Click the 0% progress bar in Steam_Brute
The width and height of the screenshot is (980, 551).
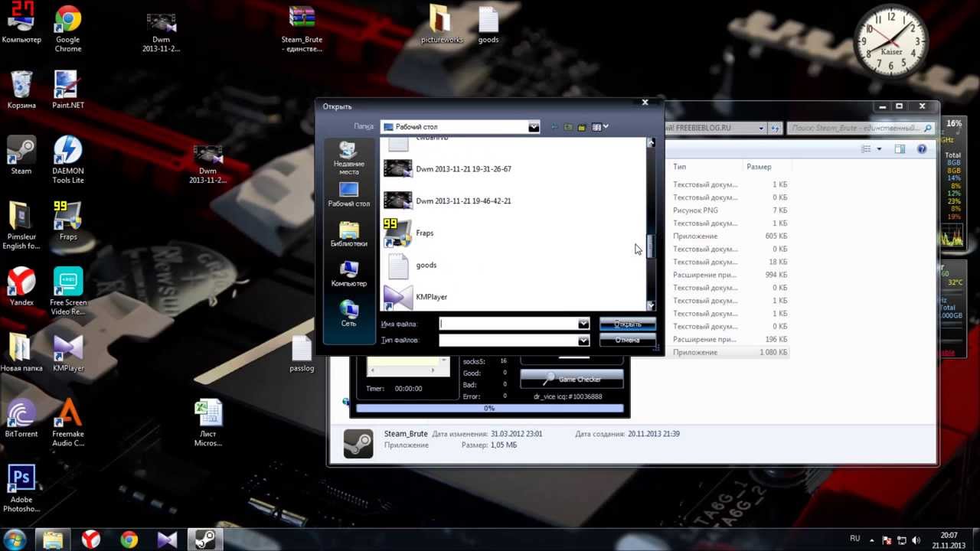click(x=489, y=409)
